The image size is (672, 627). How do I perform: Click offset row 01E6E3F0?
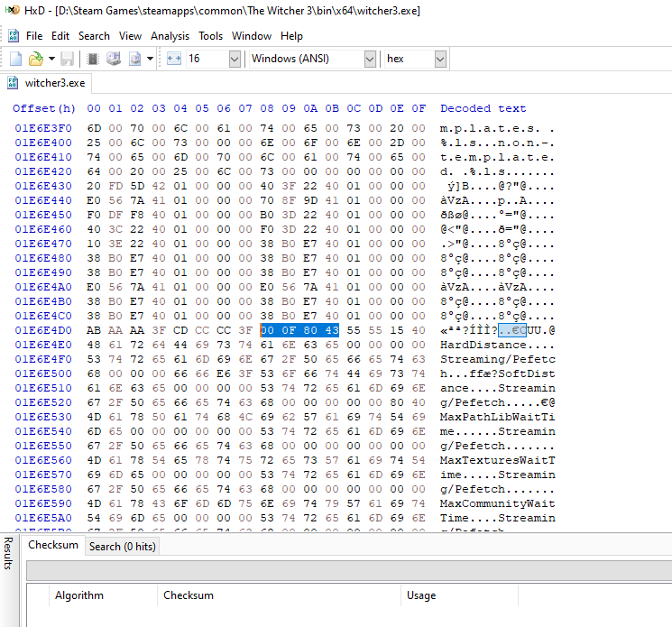43,128
